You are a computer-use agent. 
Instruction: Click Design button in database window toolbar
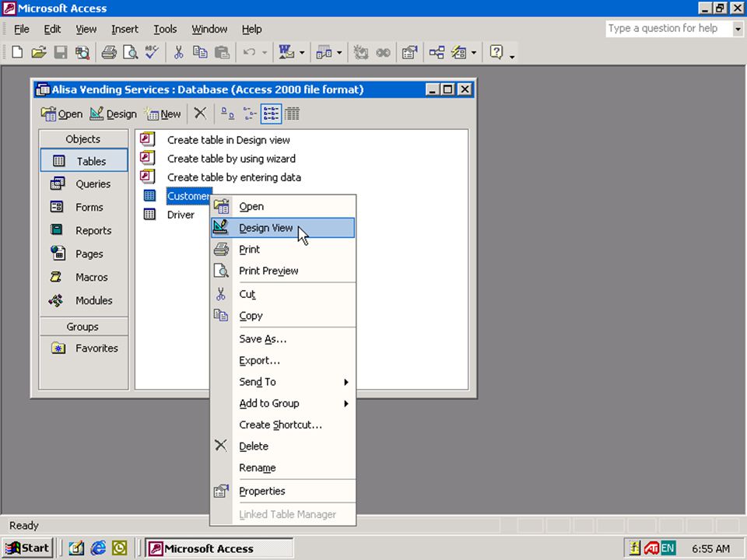coord(114,114)
